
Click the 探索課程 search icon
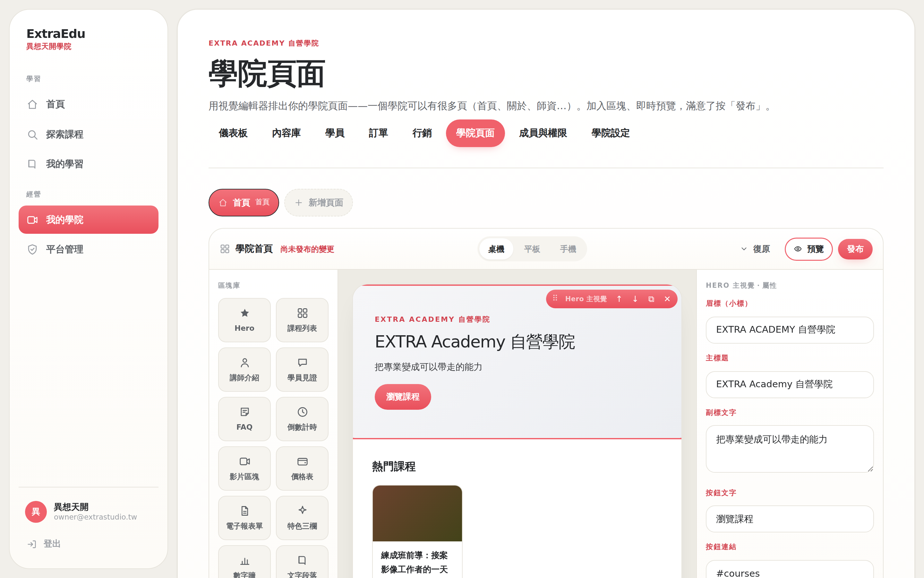(x=32, y=135)
